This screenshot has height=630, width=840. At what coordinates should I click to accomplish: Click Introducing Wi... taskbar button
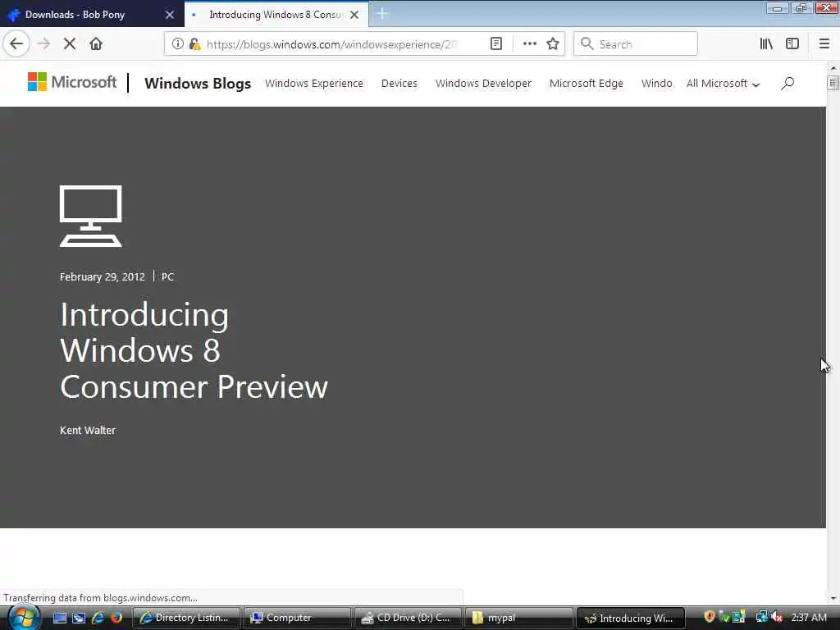pos(629,619)
